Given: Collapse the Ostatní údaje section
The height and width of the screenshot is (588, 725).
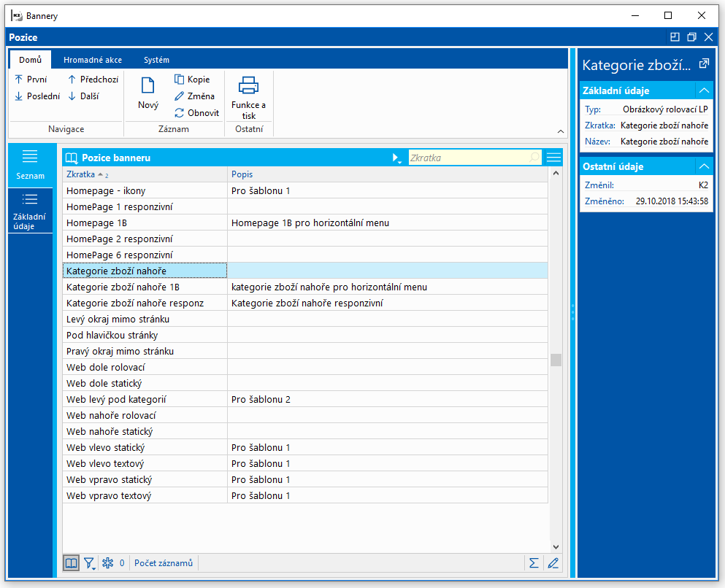Looking at the screenshot, I should [x=704, y=166].
